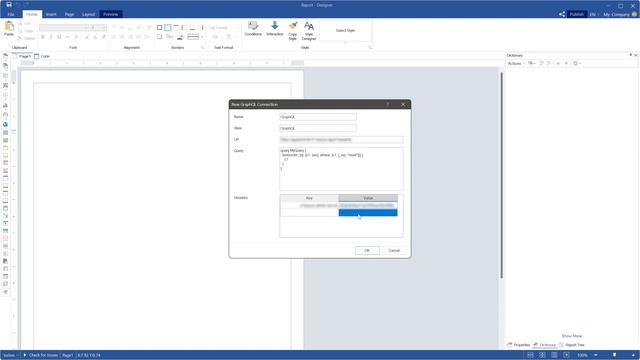Click the help question mark in dialog title
Viewport: 640px width, 360px height.
(388, 104)
